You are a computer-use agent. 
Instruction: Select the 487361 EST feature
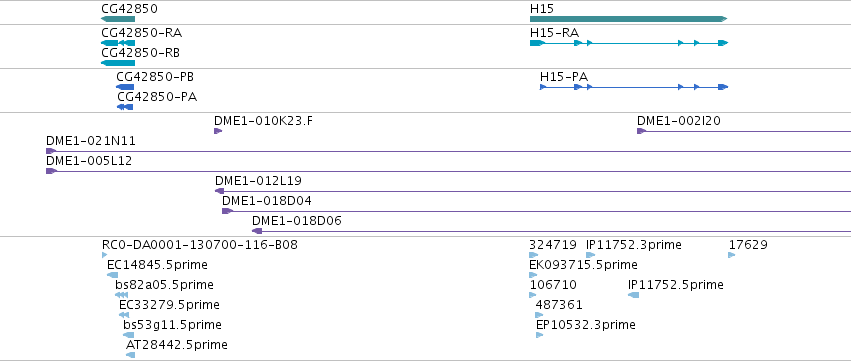539,315
